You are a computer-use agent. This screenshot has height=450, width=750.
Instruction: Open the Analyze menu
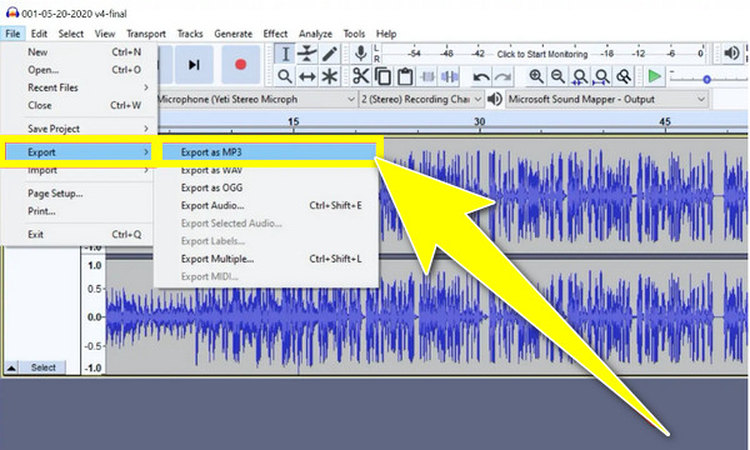coord(315,33)
